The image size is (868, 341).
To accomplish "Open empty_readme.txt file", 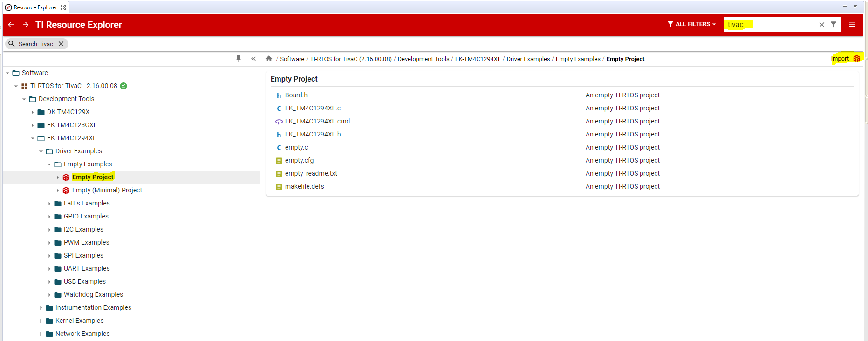I will 311,173.
